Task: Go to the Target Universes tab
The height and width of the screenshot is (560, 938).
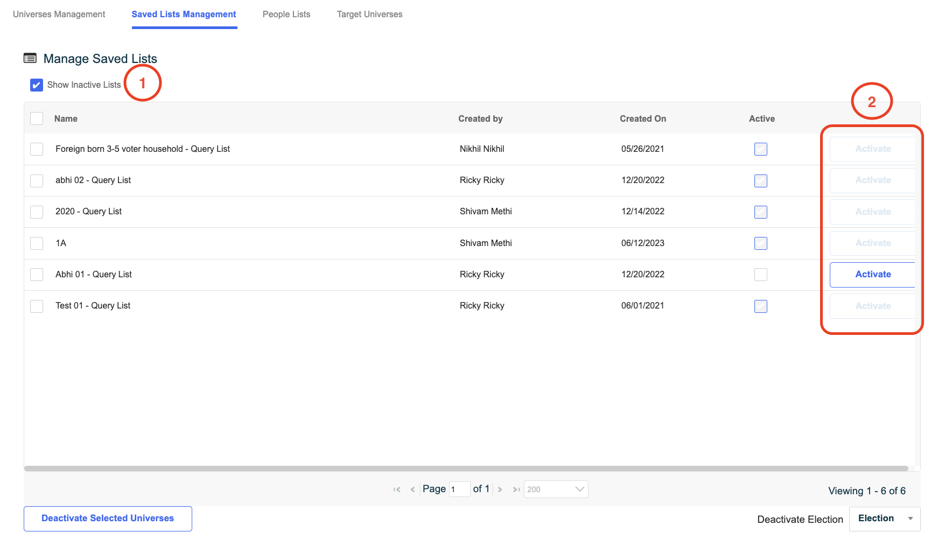Action: coord(370,15)
